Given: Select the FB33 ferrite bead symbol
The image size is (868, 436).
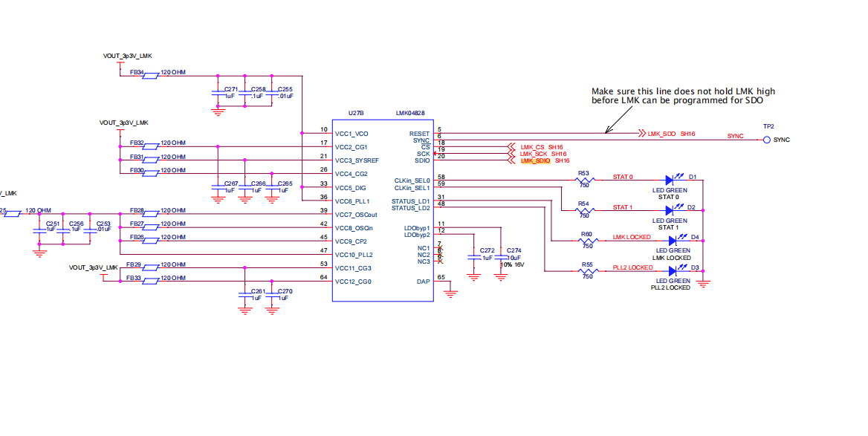Looking at the screenshot, I should click(x=150, y=281).
